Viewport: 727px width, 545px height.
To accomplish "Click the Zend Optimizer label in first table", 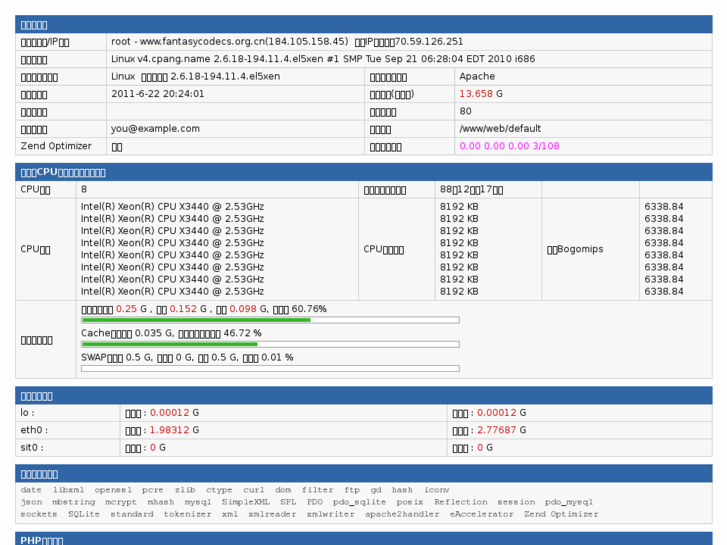I will [x=56, y=146].
